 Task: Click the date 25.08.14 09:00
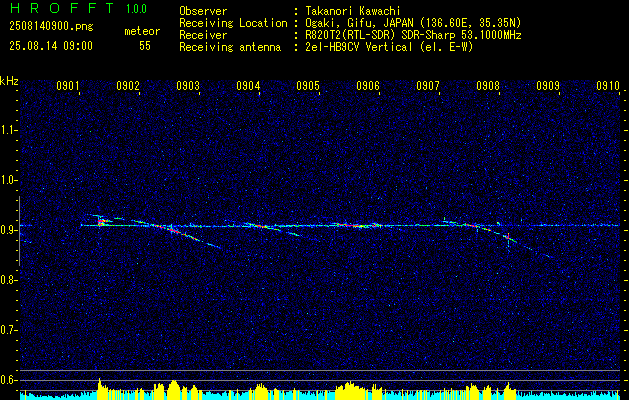point(51,46)
